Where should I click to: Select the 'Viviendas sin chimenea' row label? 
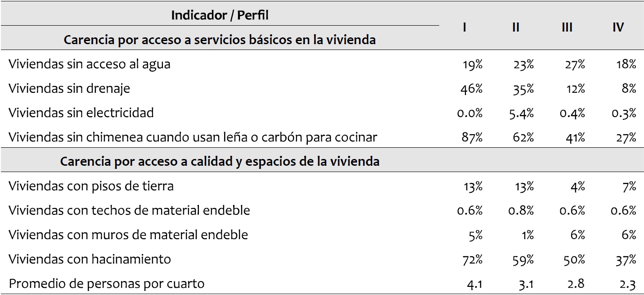tap(193, 137)
